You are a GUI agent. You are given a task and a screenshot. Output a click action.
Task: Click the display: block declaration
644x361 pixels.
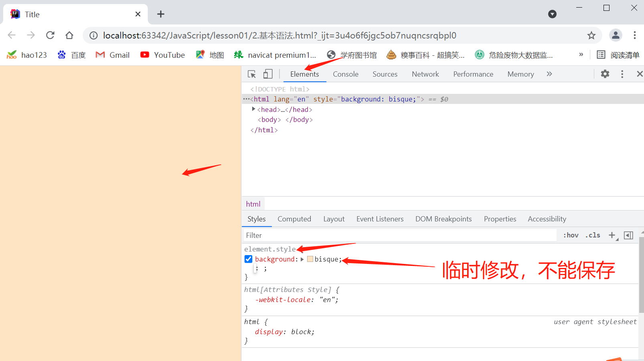coord(285,332)
